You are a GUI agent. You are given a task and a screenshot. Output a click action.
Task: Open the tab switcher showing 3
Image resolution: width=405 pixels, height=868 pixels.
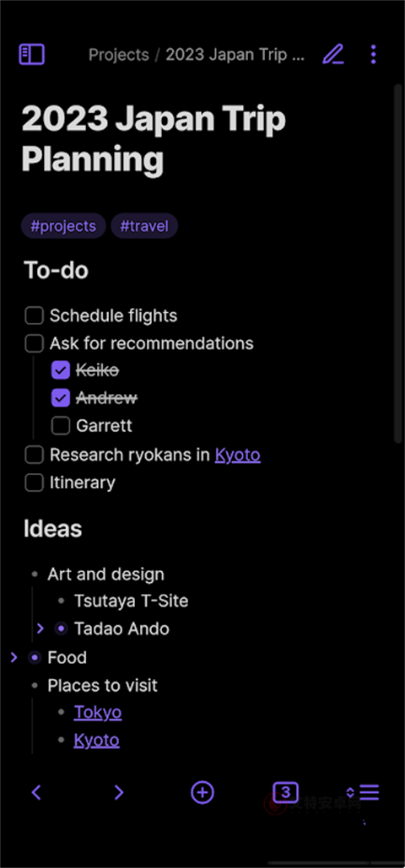[285, 792]
